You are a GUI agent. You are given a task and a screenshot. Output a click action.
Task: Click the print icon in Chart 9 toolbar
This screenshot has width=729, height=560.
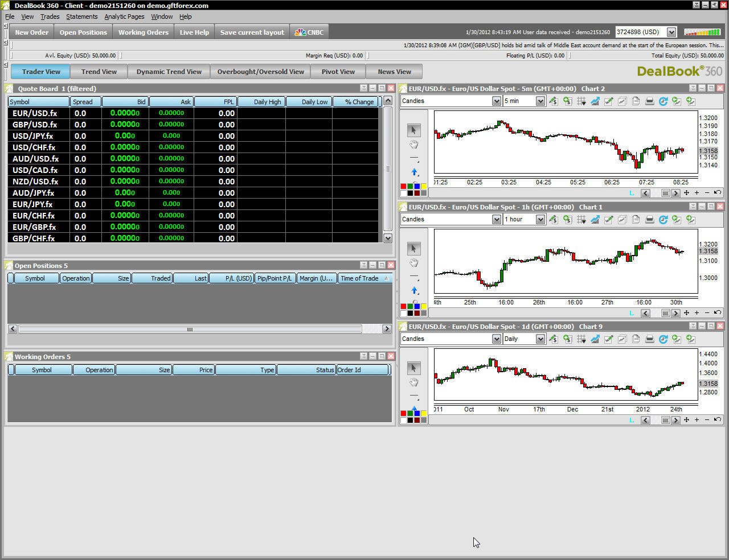point(649,339)
